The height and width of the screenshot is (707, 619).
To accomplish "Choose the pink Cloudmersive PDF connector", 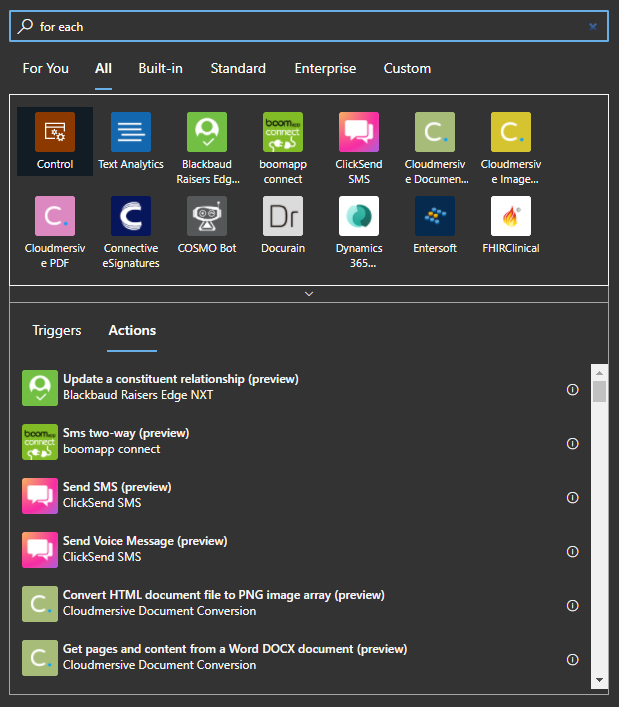I will click(55, 216).
